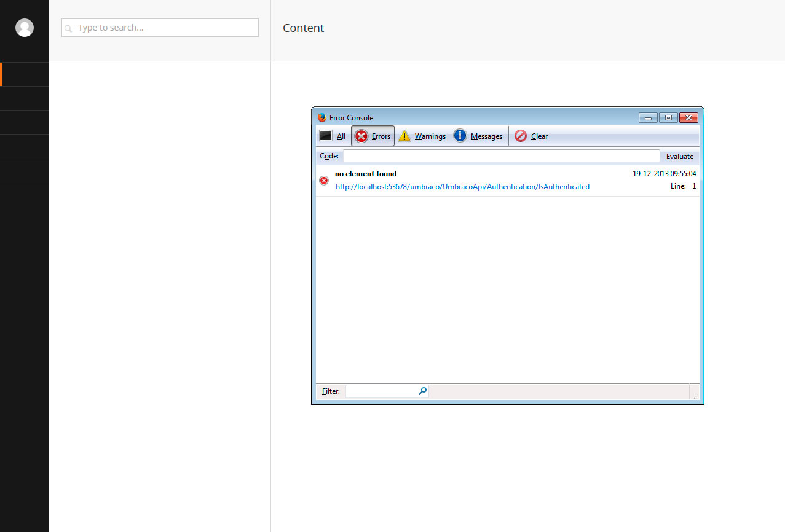
Task: Show only Warnings in the console
Action: [x=422, y=136]
